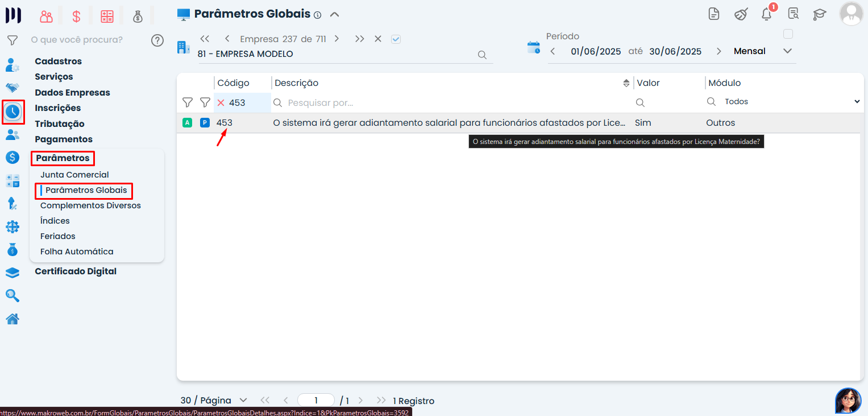Open the Índices submenu item
Viewport: 868px width, 416px height.
55,221
